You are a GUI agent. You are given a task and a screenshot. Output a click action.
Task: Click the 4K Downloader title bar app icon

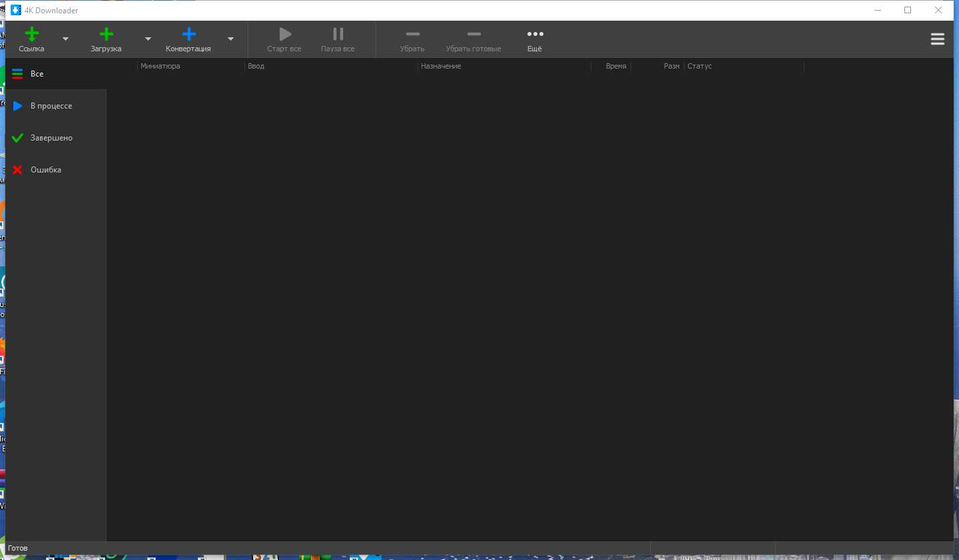(x=16, y=10)
